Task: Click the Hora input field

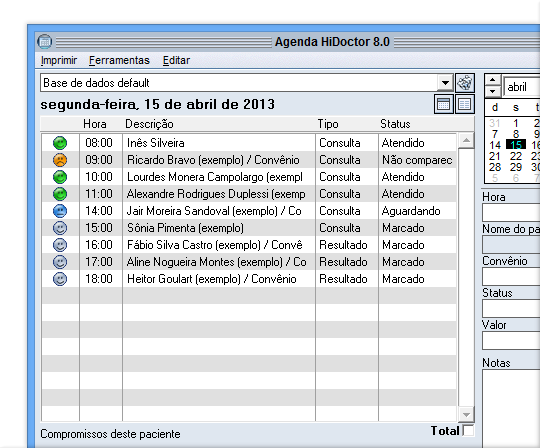Action: pos(511,212)
